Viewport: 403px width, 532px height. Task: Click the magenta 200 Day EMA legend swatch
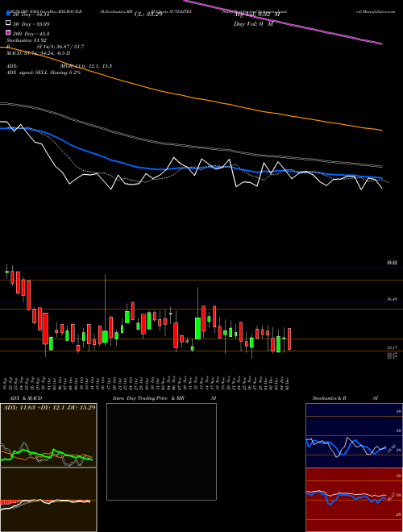coord(8,33)
